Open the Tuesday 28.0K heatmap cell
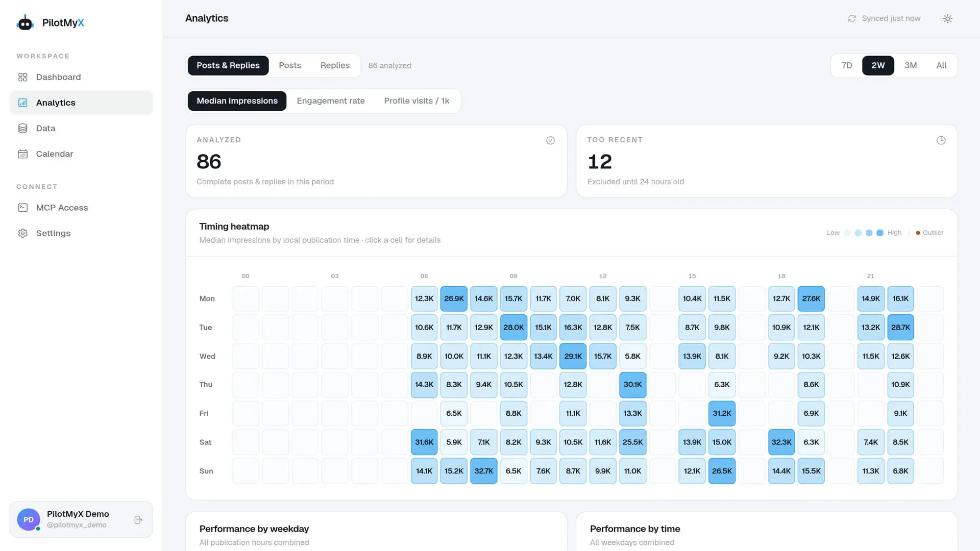980x551 pixels. click(513, 328)
